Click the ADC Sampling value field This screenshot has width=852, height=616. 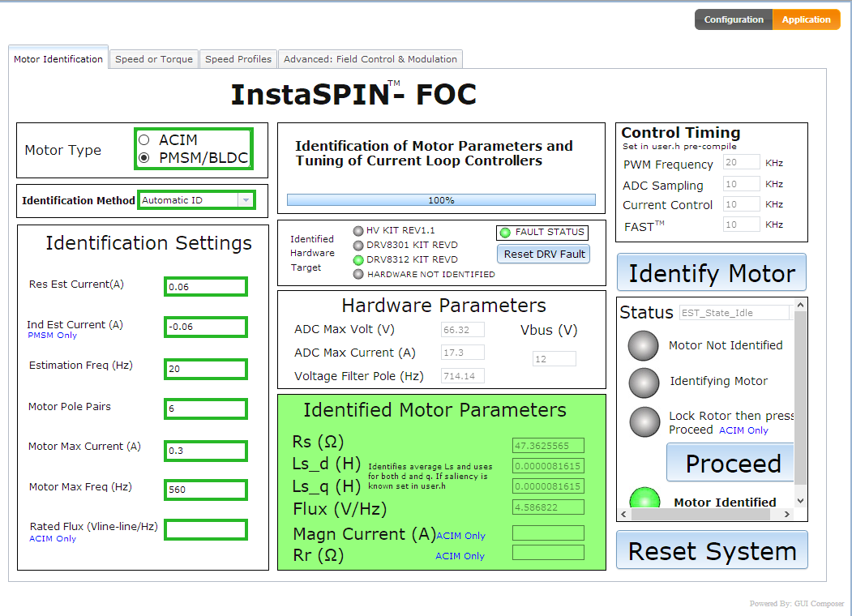[741, 184]
